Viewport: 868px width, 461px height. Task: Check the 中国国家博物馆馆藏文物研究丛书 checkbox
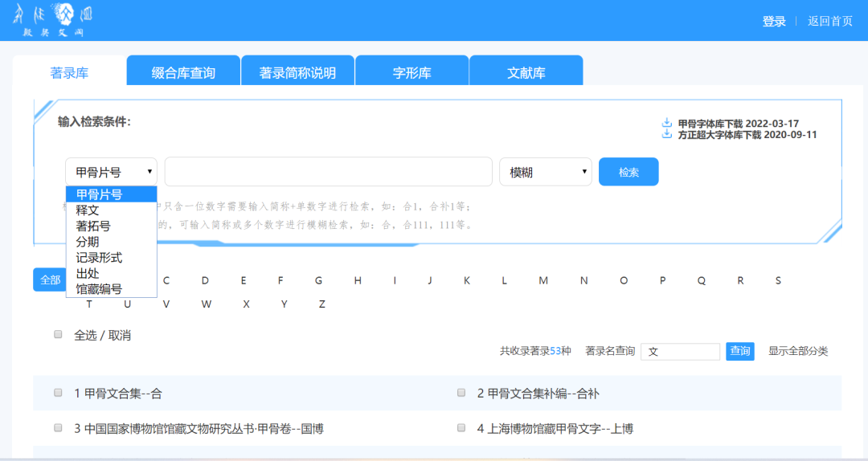(x=58, y=428)
